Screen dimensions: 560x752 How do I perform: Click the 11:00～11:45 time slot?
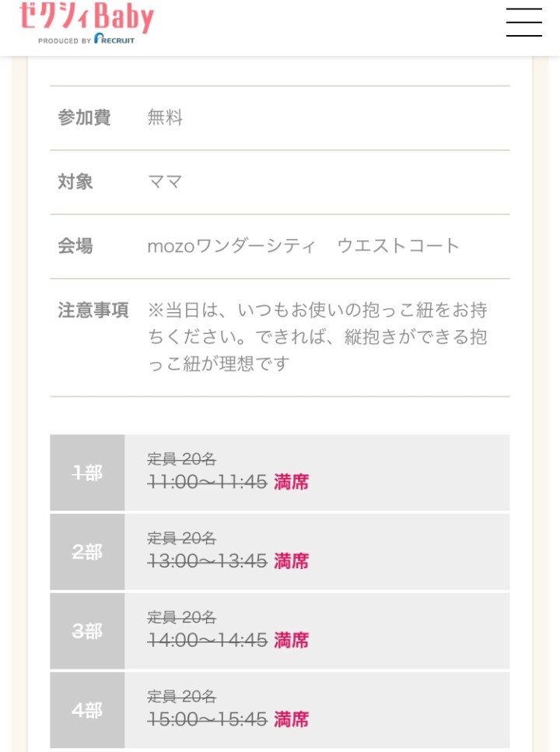tap(208, 483)
